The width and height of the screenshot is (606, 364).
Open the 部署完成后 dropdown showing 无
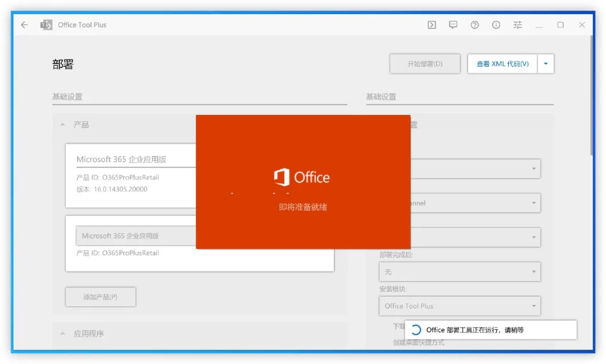click(460, 271)
